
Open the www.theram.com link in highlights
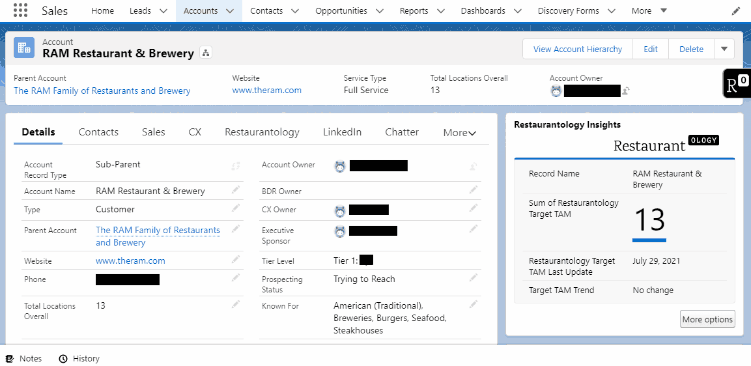pyautogui.click(x=267, y=90)
